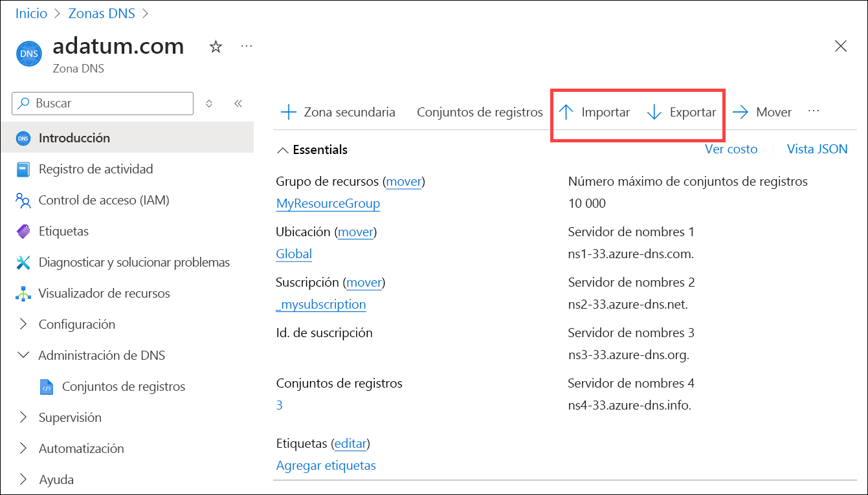The image size is (868, 495).
Task: Select Conjuntos de registros under Administración de DNS
Action: [123, 386]
